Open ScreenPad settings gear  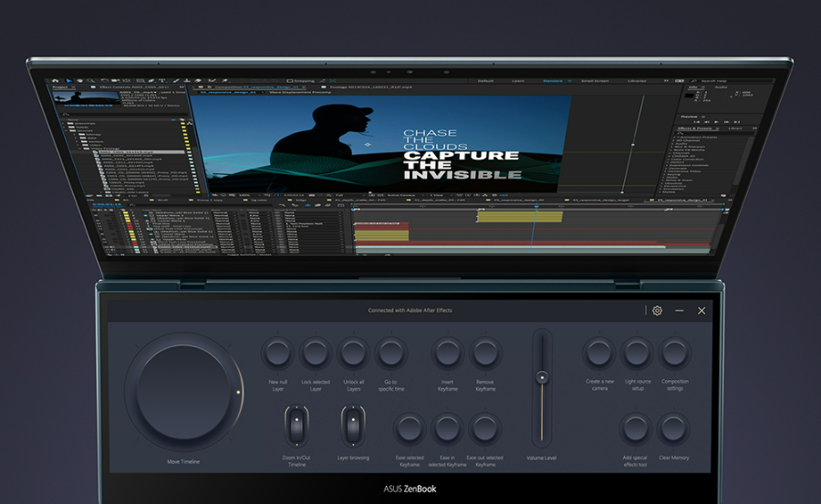(x=657, y=311)
